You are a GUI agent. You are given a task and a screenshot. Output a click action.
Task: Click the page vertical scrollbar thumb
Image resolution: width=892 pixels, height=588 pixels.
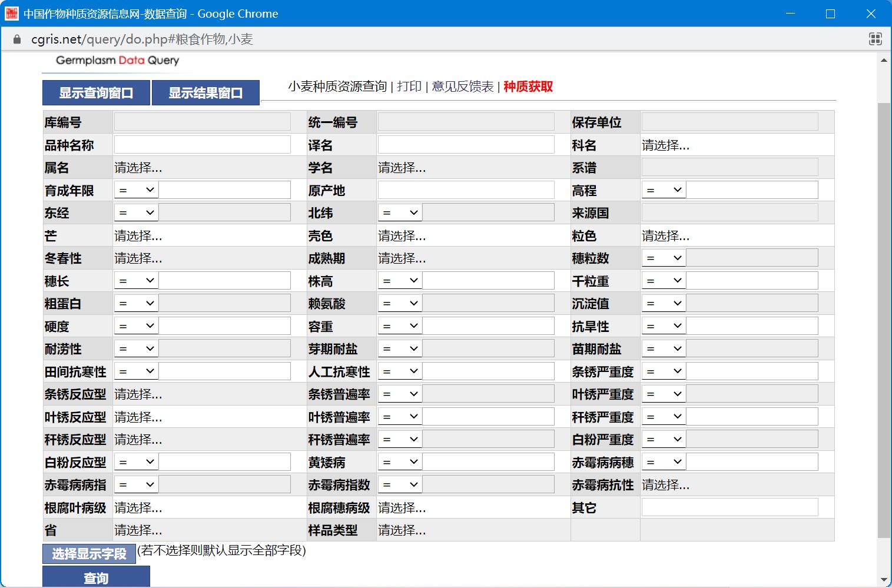(x=884, y=320)
